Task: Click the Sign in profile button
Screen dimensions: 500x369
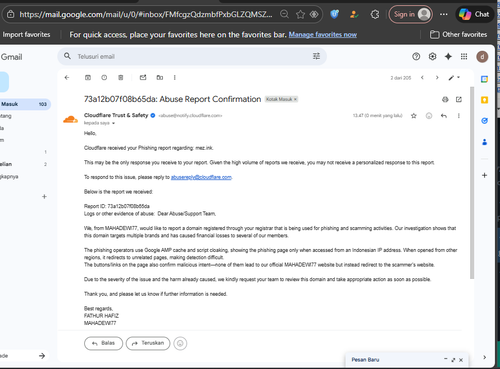Action: [411, 14]
